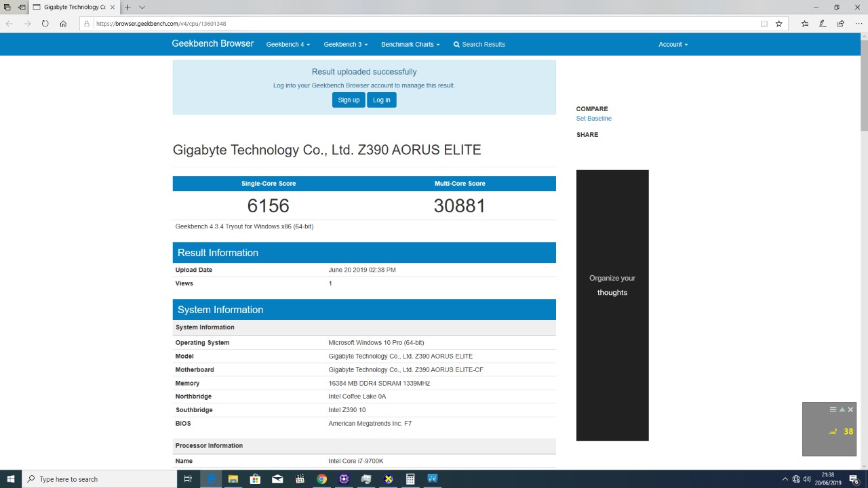Open the reading view icon in address bar
Screen dimensions: 868x488
click(764, 24)
